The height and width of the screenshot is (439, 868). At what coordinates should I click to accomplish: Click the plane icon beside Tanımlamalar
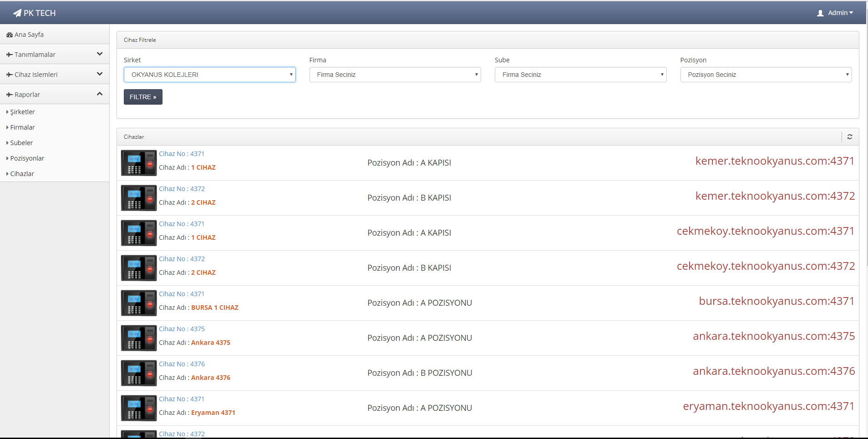[x=9, y=55]
